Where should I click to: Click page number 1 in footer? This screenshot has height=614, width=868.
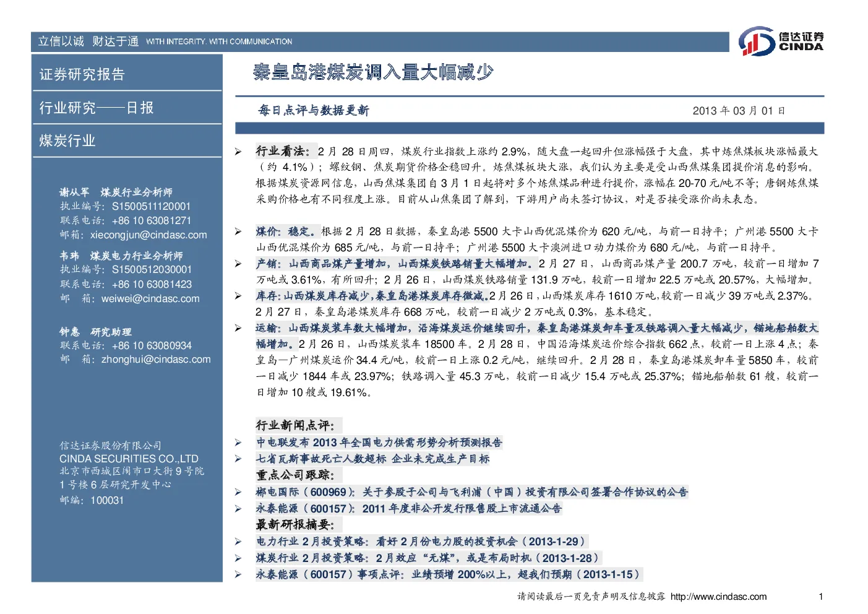[820, 597]
